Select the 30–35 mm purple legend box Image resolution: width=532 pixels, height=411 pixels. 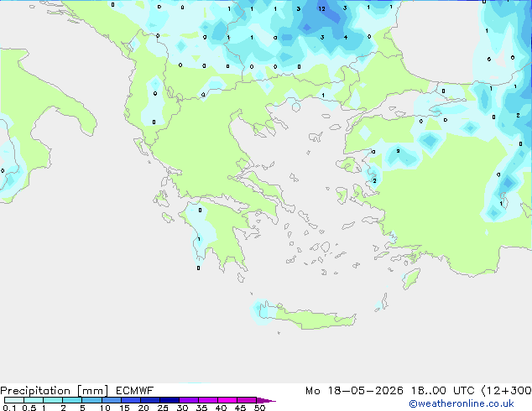coord(188,400)
